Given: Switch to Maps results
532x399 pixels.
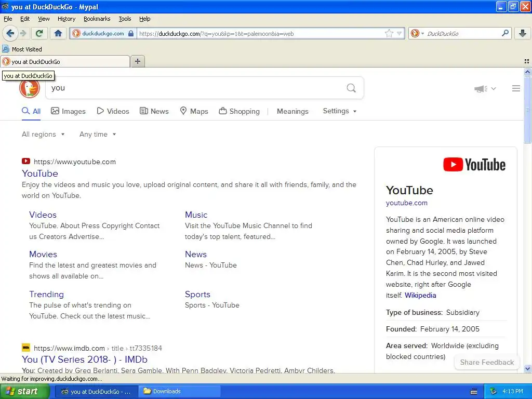Looking at the screenshot, I should [x=194, y=111].
